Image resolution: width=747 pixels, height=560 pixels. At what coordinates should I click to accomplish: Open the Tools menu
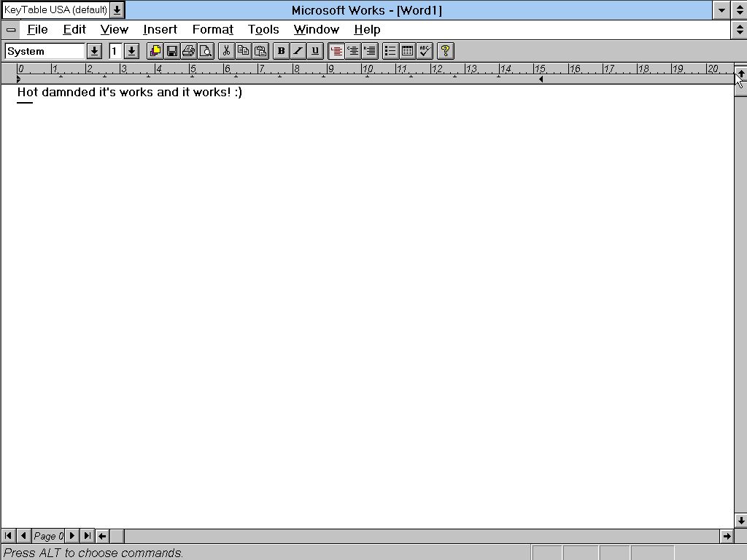[x=263, y=30]
